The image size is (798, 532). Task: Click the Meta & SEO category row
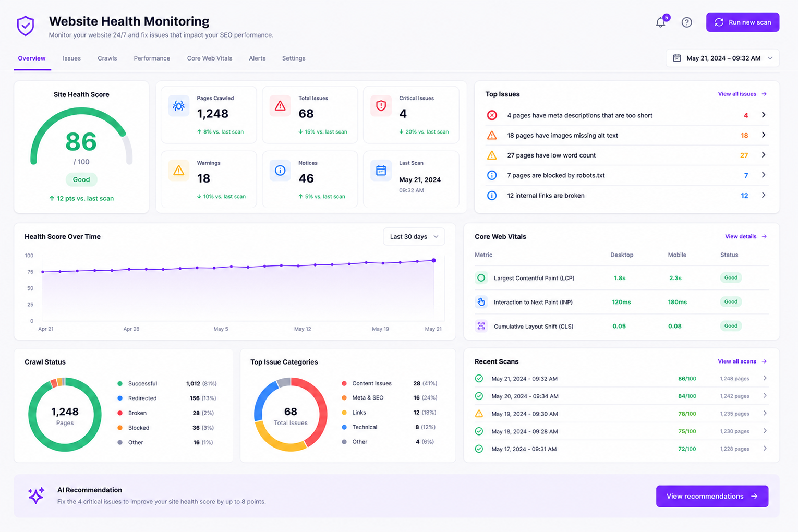(389, 398)
